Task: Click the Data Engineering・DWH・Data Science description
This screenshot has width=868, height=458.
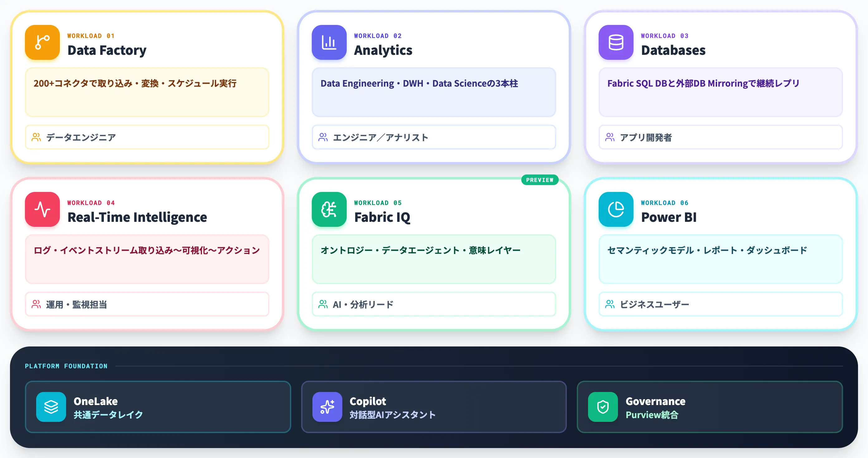Action: coord(434,92)
